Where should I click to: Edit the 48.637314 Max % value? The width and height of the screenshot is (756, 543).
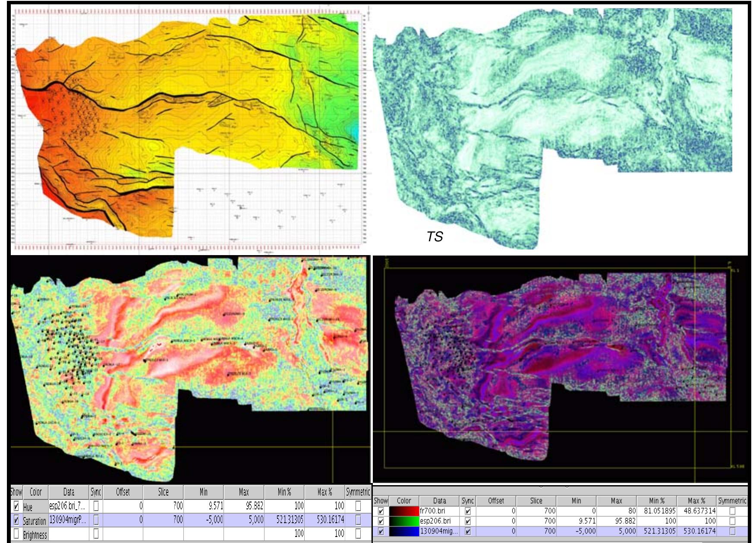coord(696,511)
